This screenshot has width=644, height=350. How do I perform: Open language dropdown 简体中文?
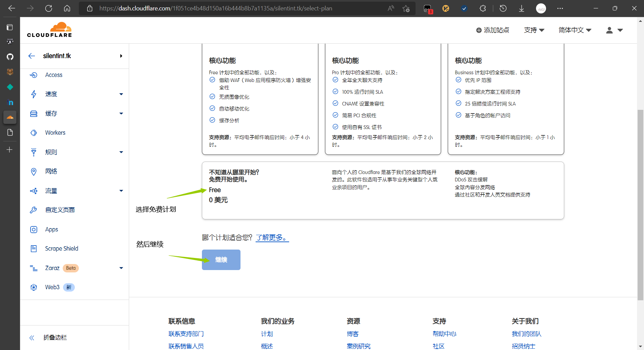pyautogui.click(x=575, y=30)
